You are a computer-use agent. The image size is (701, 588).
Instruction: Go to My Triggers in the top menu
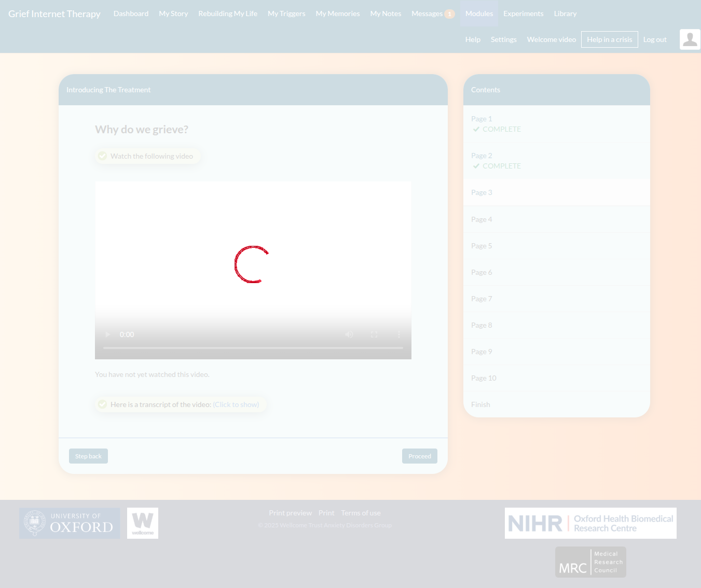[x=286, y=13]
